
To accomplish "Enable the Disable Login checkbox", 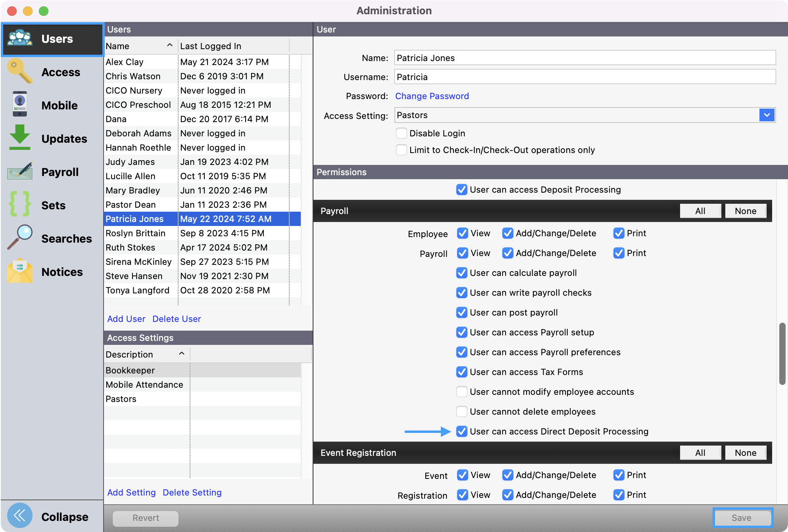I will (401, 133).
